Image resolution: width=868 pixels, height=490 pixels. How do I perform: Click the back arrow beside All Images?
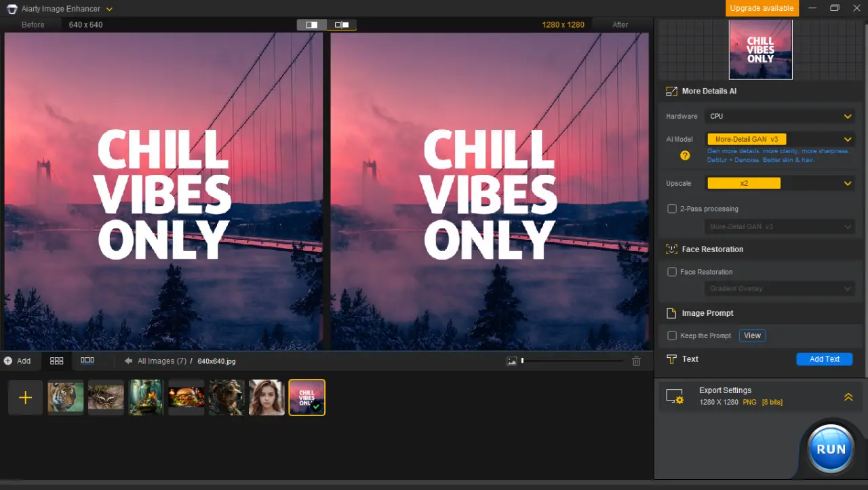click(x=128, y=361)
